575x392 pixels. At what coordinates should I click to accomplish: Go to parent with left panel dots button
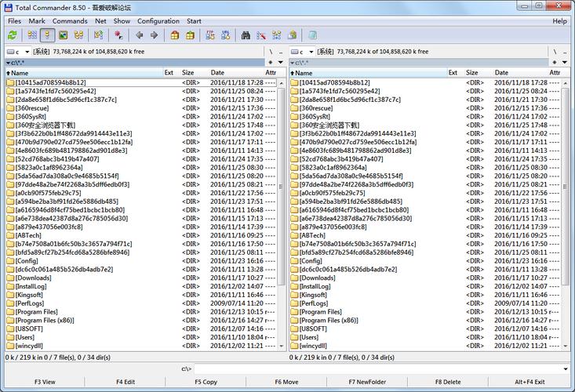point(281,52)
